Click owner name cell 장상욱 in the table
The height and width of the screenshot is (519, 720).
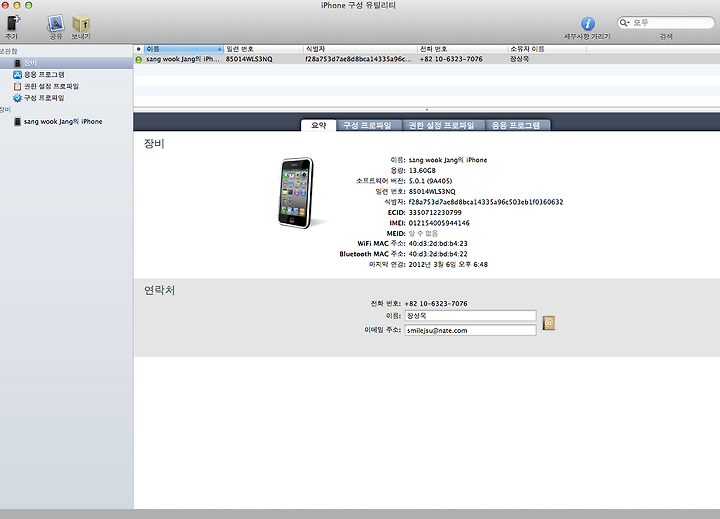point(519,59)
